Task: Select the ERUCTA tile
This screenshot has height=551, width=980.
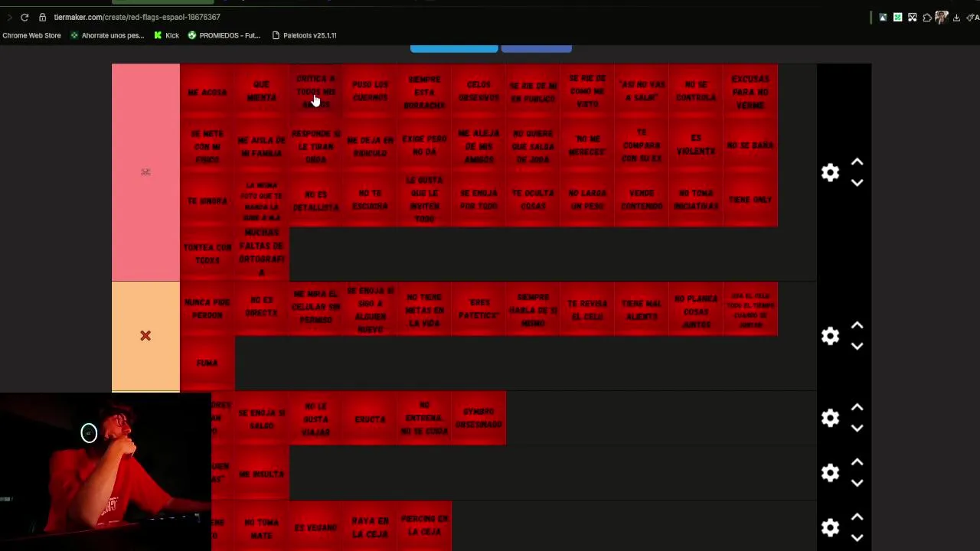Action: [371, 419]
